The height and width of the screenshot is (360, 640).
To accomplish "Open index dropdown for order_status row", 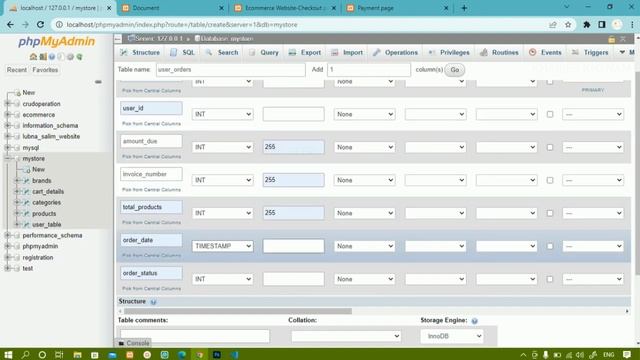I will [593, 279].
